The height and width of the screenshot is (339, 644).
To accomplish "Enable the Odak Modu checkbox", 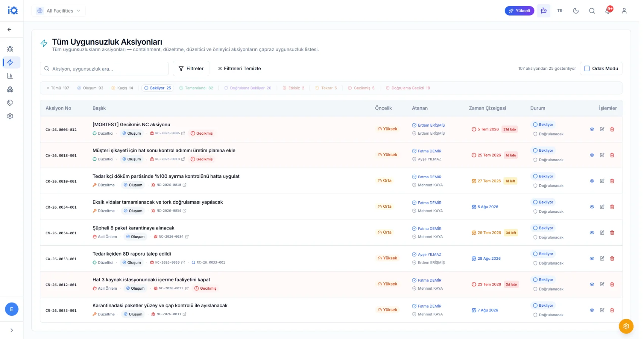I will 587,69.
